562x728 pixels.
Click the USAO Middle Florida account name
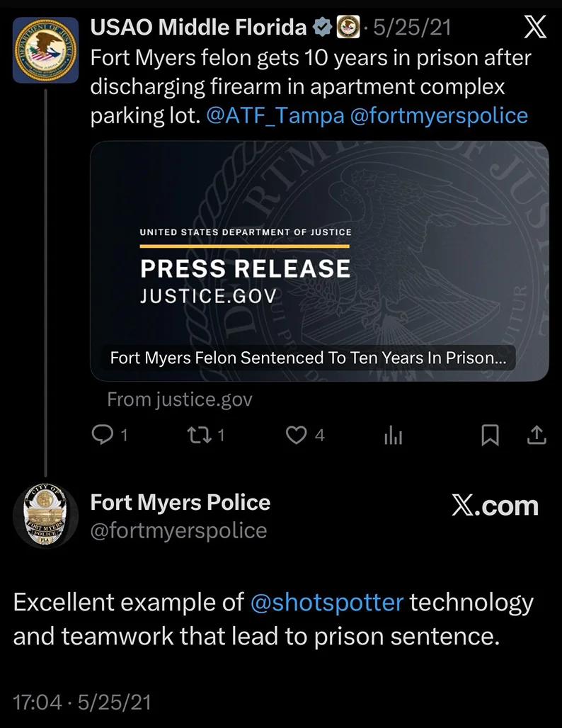199,28
